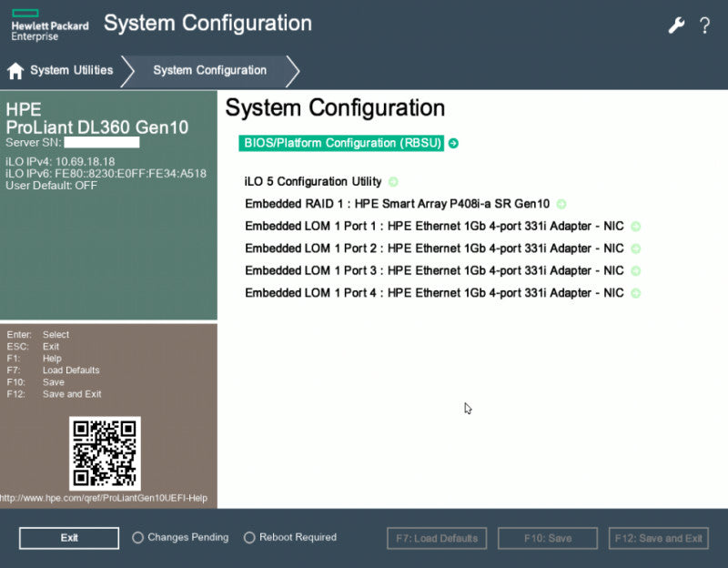The image size is (728, 568).
Task: Select Embedded LOM 1 Port 2 adapter
Action: pos(434,248)
